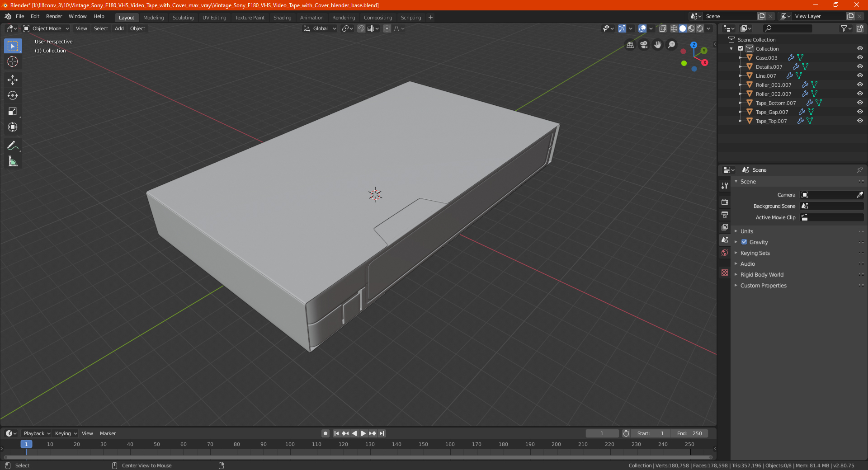Open the Add menu in viewport header
868x470 pixels.
pos(119,28)
